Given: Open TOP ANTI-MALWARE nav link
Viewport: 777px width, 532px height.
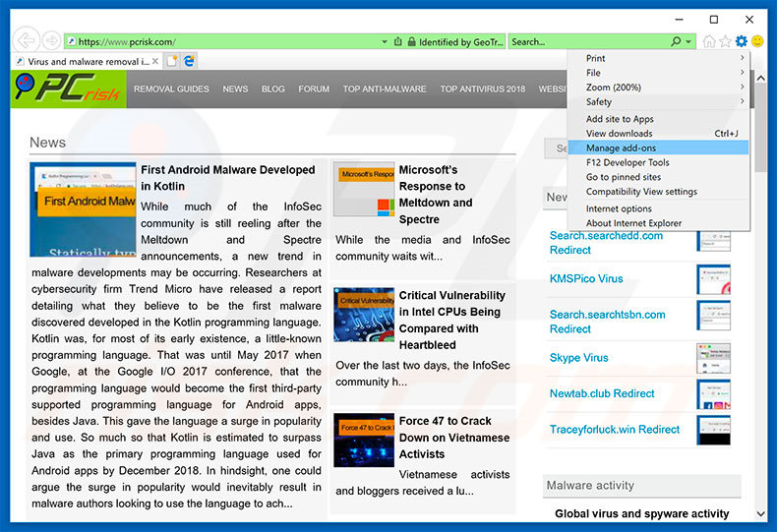Looking at the screenshot, I should point(385,89).
